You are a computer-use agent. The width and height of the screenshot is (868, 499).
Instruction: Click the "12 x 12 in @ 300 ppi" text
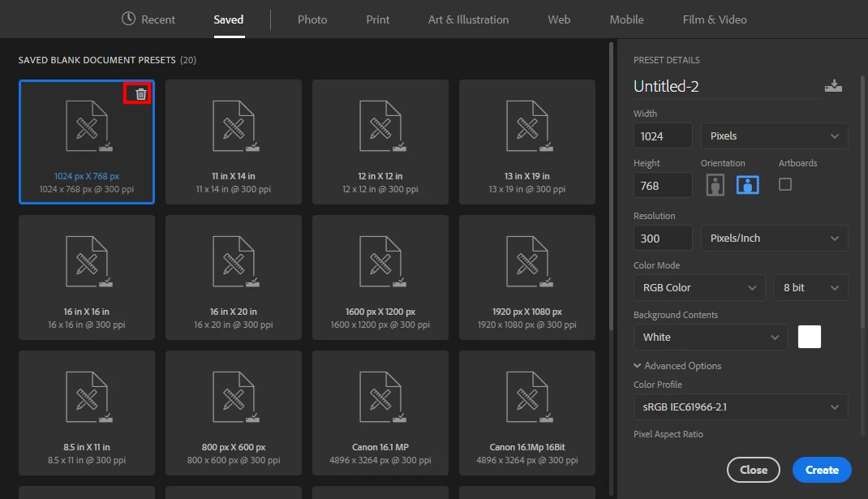[x=380, y=189]
